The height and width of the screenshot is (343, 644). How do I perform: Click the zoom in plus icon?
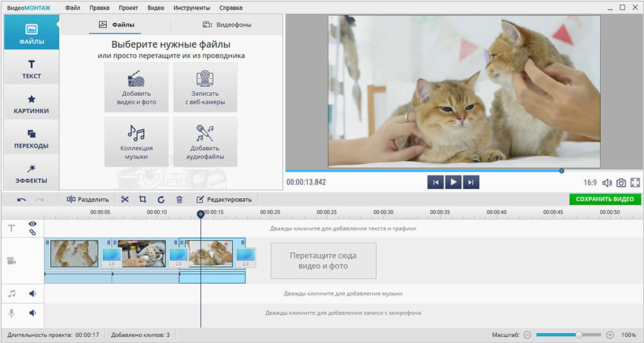click(x=610, y=335)
